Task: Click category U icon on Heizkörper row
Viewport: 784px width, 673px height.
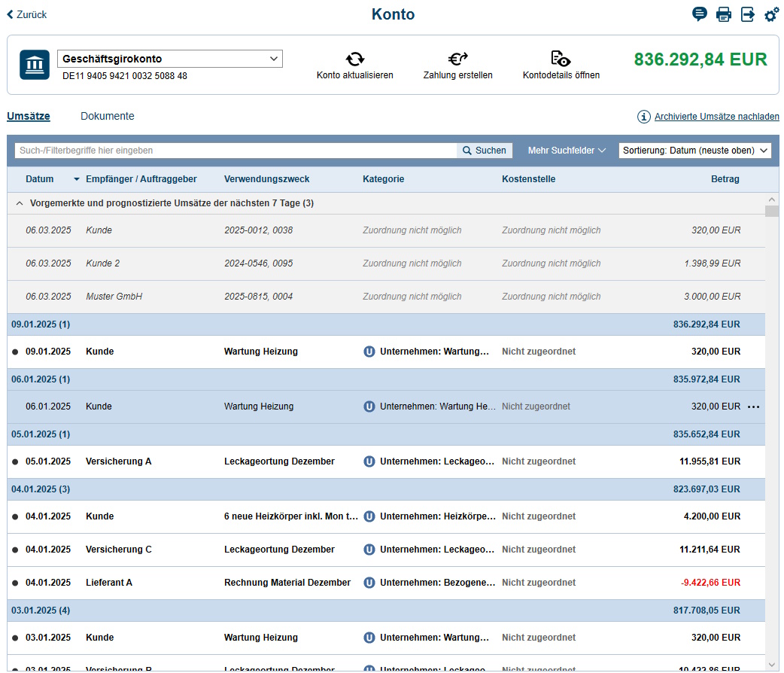Action: tap(369, 516)
